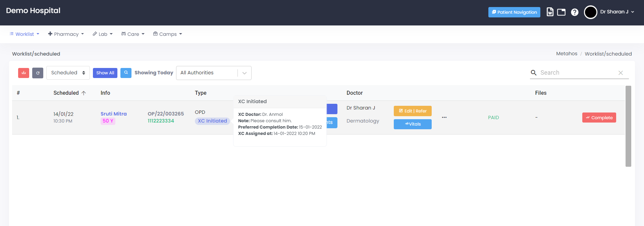Open the Care menu

[x=133, y=34]
